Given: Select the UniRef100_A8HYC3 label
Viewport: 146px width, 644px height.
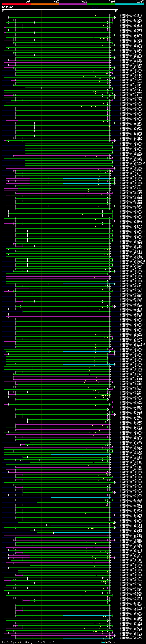Looking at the screenshot, I should [x=131, y=342].
